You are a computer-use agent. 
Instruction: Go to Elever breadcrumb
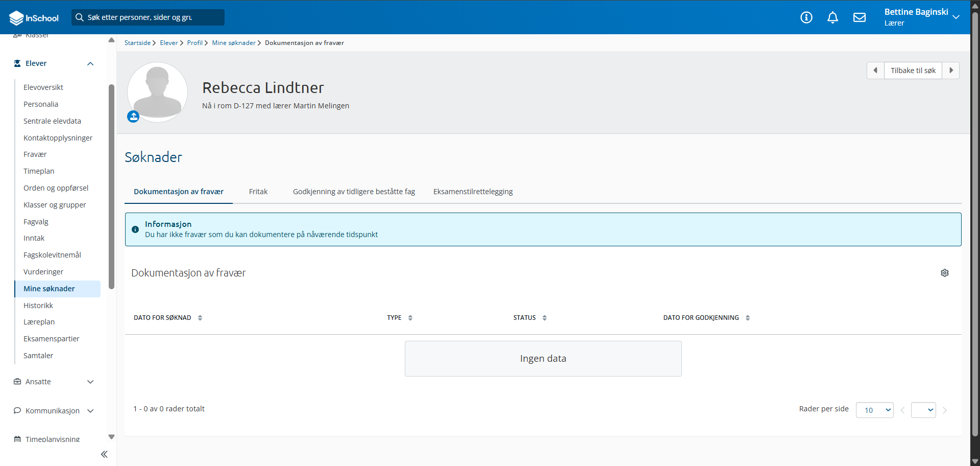pos(169,43)
